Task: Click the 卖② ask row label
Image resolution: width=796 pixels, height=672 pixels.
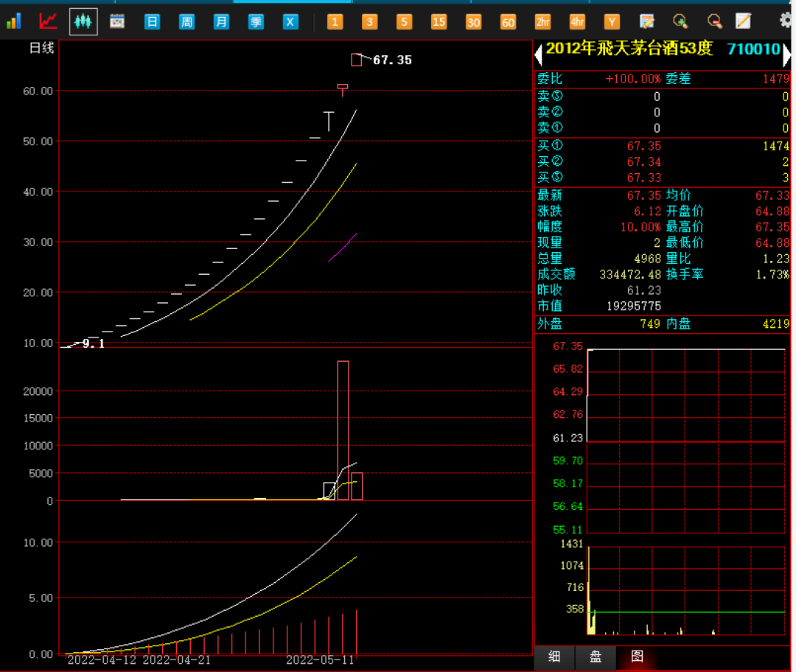Action: click(x=550, y=112)
